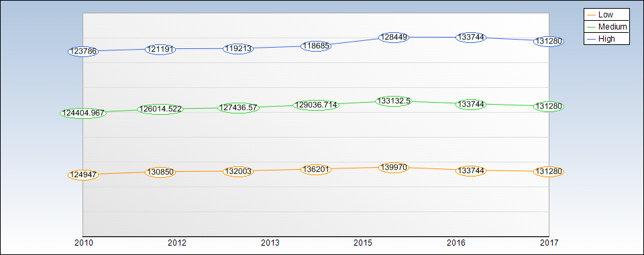Click the Medium data label 133132.5

click(394, 101)
